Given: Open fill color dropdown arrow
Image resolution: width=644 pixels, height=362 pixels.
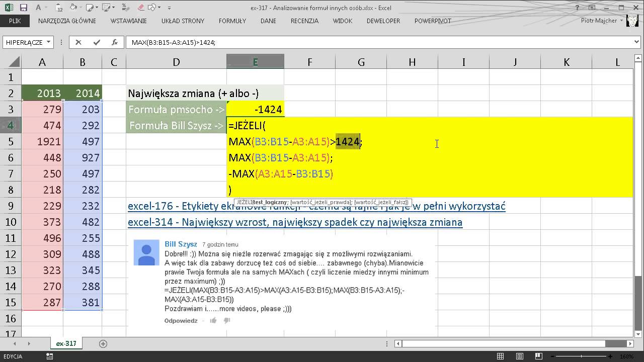Looking at the screenshot, I should (81, 8).
